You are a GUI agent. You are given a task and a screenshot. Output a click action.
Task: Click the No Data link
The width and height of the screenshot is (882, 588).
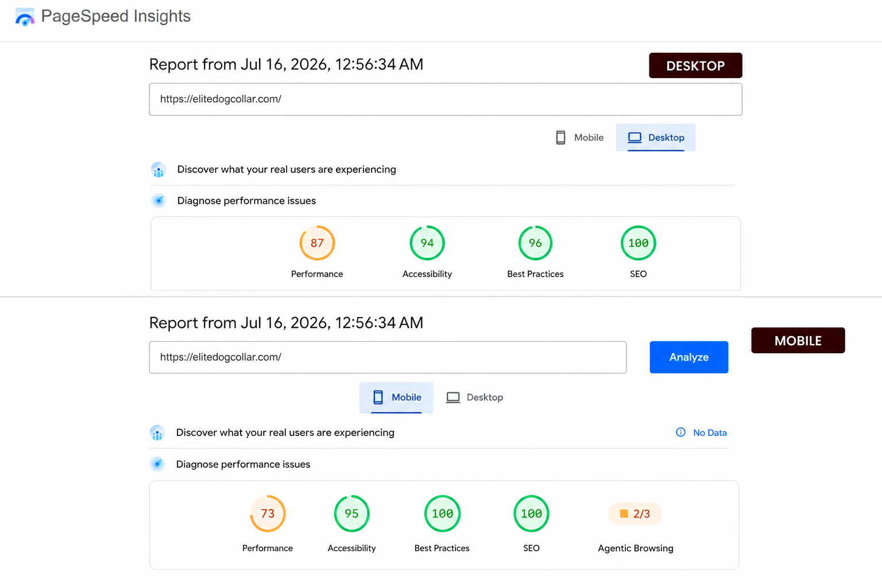[x=710, y=433]
